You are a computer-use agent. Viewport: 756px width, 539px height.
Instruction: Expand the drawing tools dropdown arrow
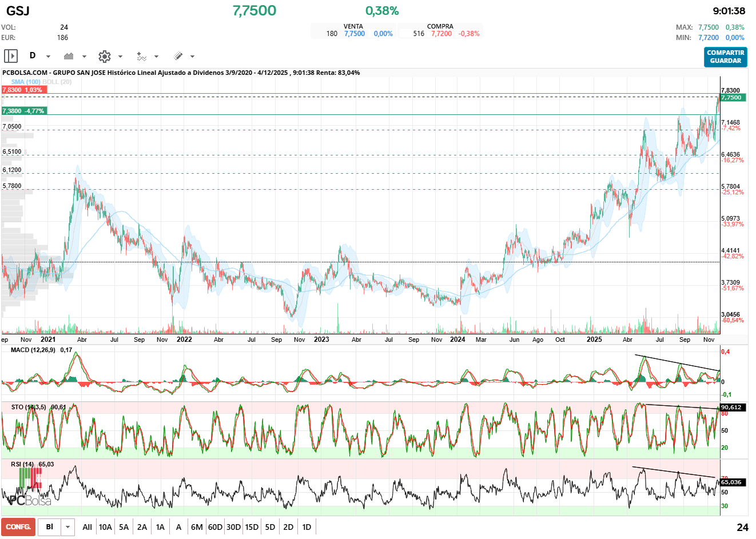click(x=192, y=57)
